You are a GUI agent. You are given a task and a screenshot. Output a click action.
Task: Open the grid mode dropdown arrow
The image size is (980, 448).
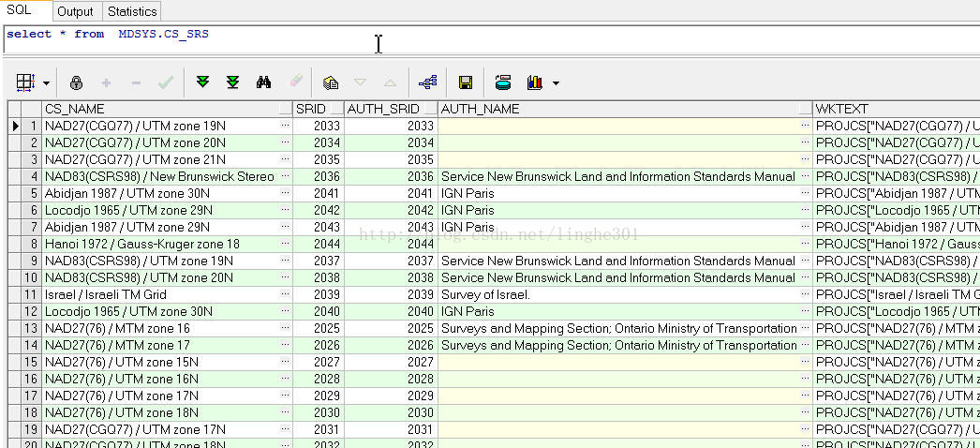pos(46,83)
